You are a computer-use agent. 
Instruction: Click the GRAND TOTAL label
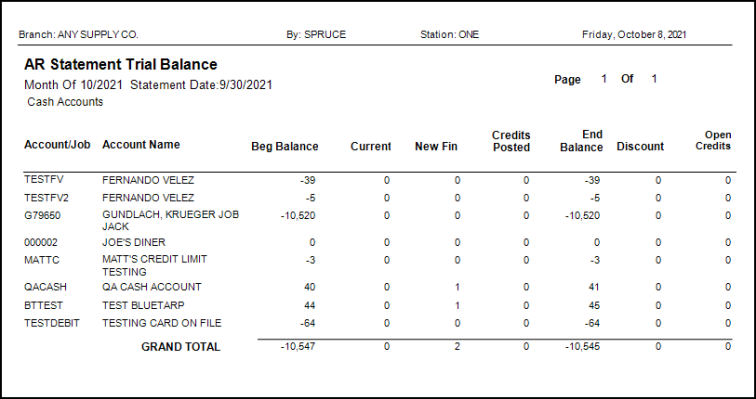click(181, 347)
